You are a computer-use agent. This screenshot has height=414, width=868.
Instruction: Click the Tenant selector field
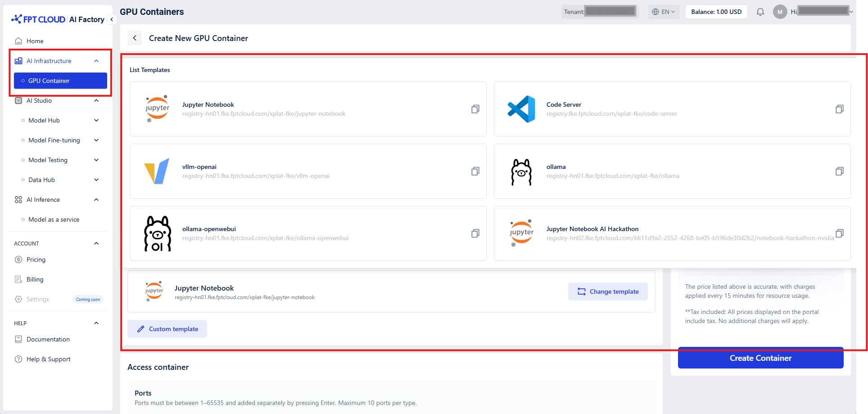600,12
